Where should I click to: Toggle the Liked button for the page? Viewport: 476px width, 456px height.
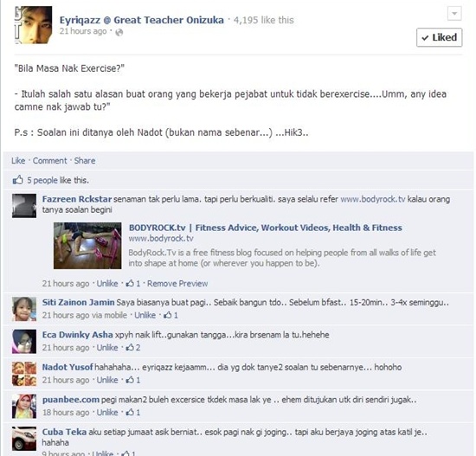[x=440, y=37]
